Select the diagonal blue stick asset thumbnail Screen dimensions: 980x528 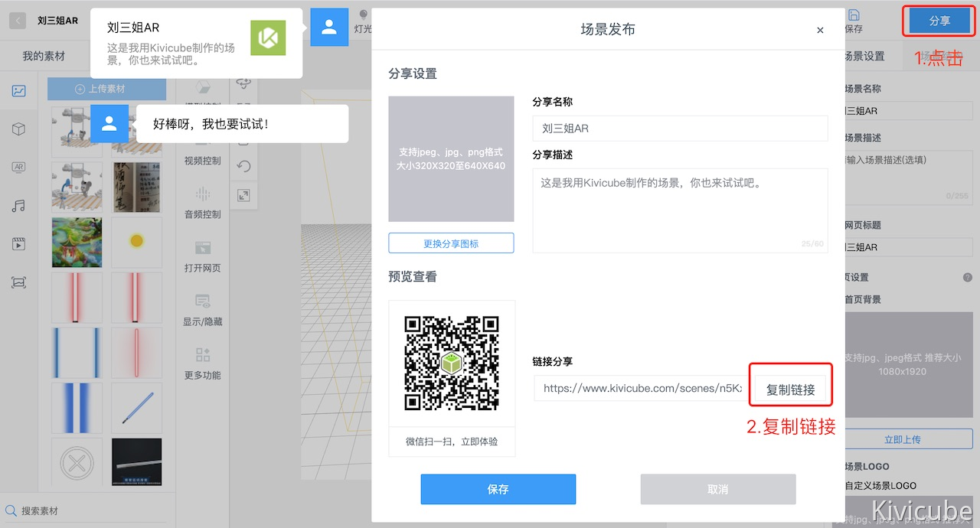136,408
